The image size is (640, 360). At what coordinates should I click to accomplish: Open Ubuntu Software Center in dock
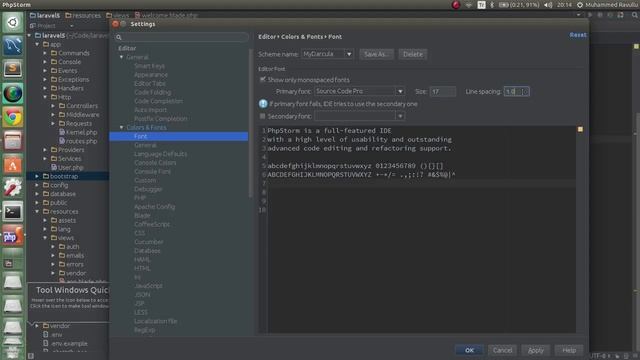pyautogui.click(x=13, y=165)
